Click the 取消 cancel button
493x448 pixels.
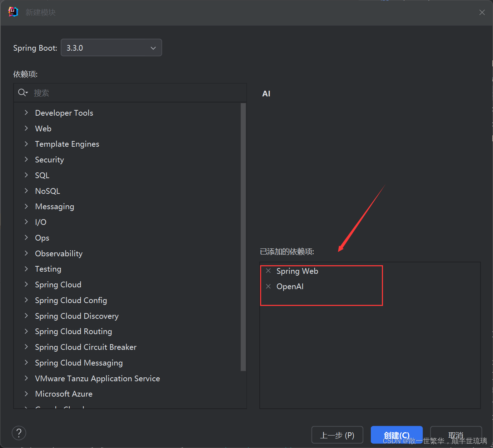(x=456, y=435)
